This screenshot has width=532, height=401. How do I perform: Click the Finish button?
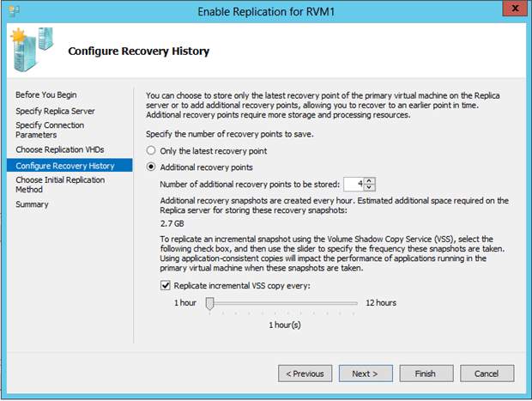426,374
